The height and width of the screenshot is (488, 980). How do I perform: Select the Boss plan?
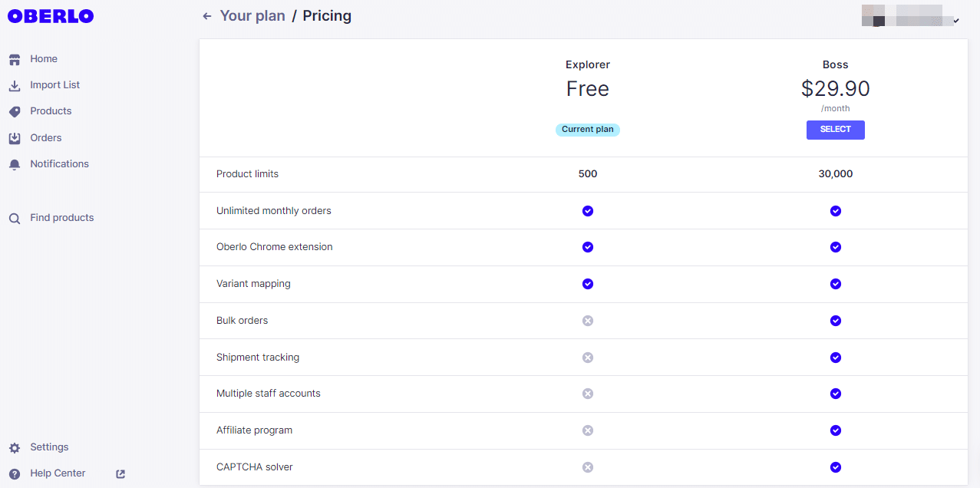(835, 130)
